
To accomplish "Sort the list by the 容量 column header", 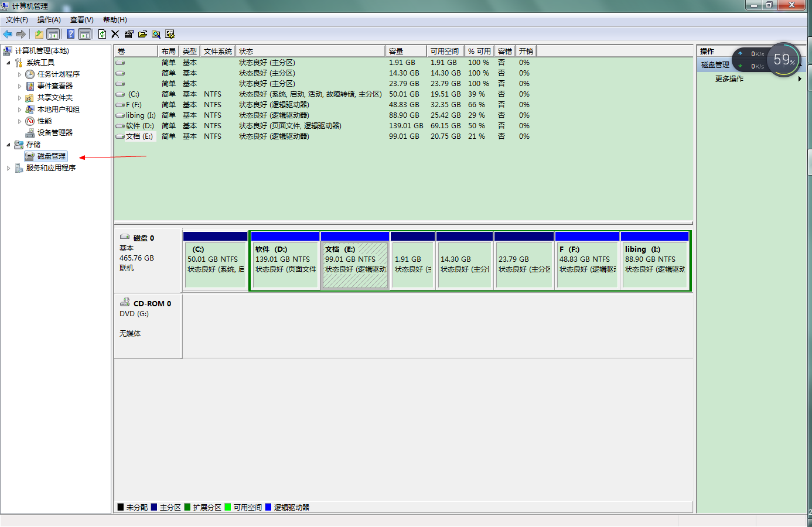I will pyautogui.click(x=405, y=52).
